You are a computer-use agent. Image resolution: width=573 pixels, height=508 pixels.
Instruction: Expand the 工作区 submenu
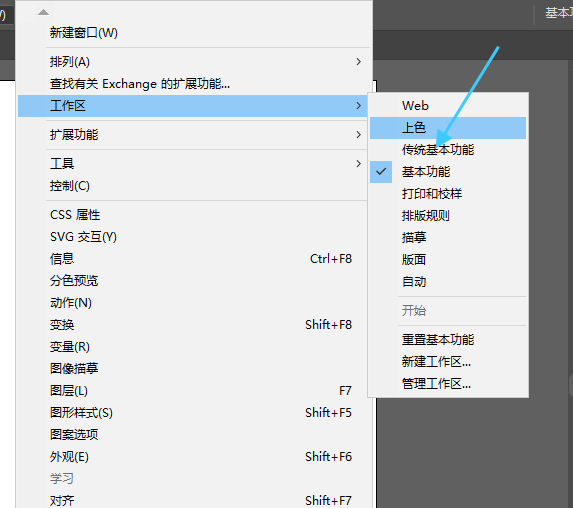pyautogui.click(x=193, y=106)
